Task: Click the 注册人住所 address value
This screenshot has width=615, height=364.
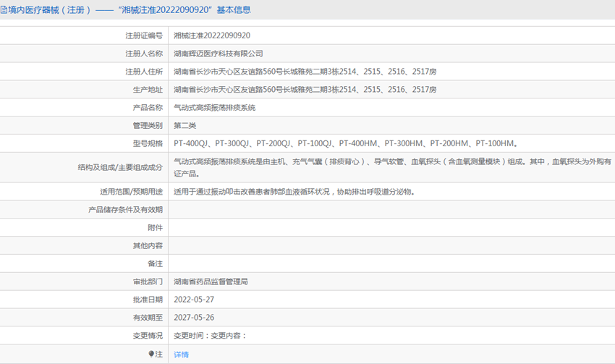Action: tap(305, 72)
